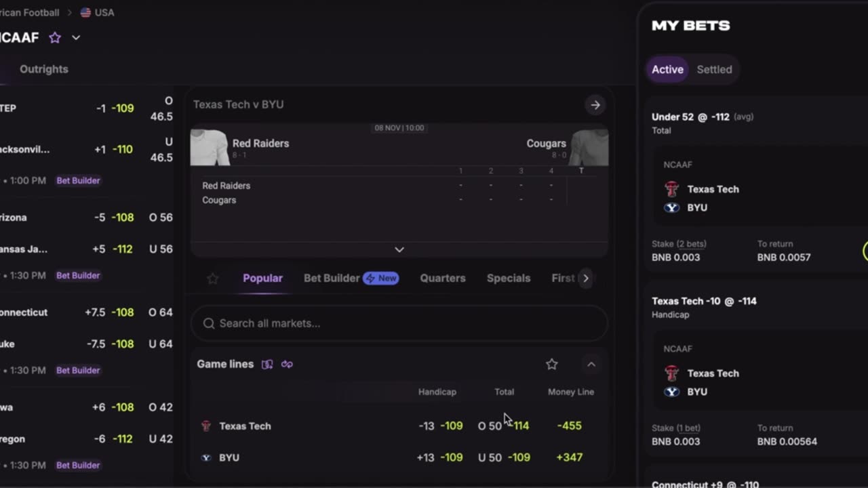Image resolution: width=868 pixels, height=488 pixels.
Task: Select BYU money line +347
Action: tap(569, 457)
